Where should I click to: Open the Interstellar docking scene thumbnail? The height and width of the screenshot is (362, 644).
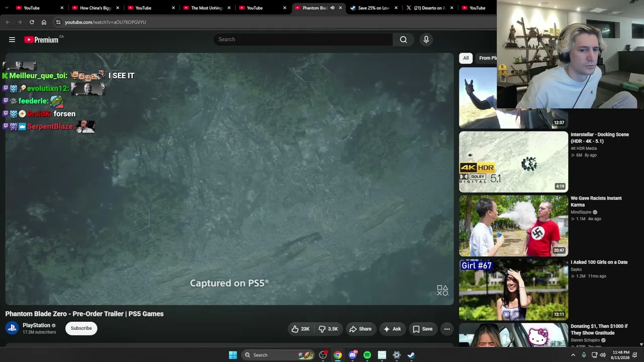click(513, 162)
